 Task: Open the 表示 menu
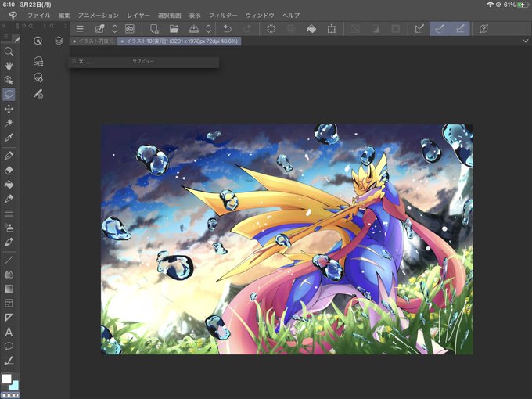[x=194, y=16]
